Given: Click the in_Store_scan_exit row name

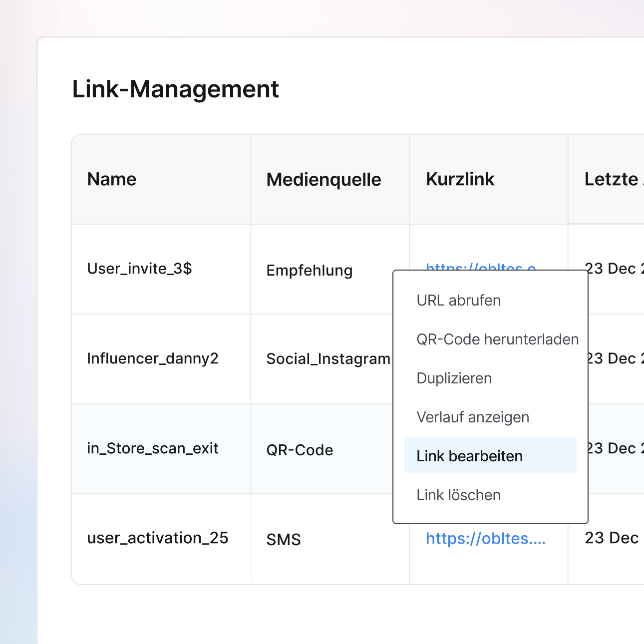Looking at the screenshot, I should [152, 448].
